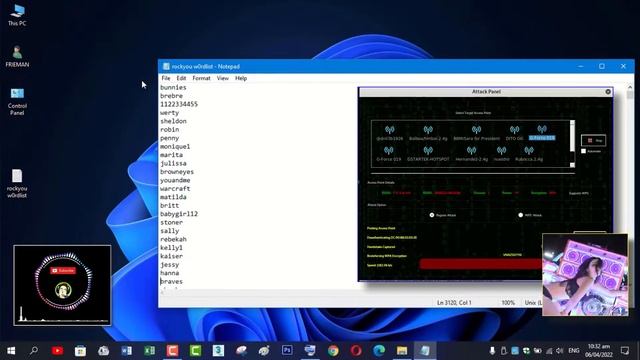Open the Control Panel desktop icon

click(17, 102)
